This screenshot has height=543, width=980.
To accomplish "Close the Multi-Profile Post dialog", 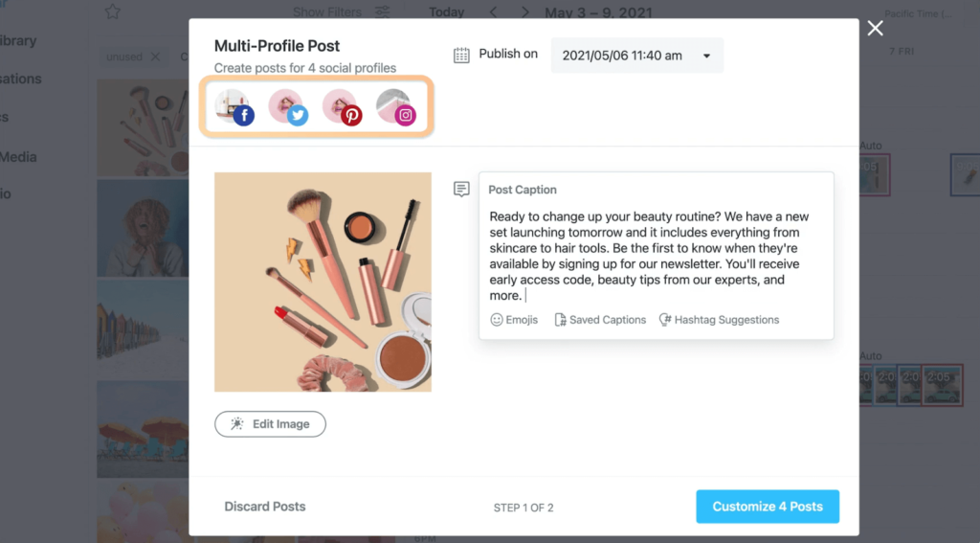I will pyautogui.click(x=875, y=28).
